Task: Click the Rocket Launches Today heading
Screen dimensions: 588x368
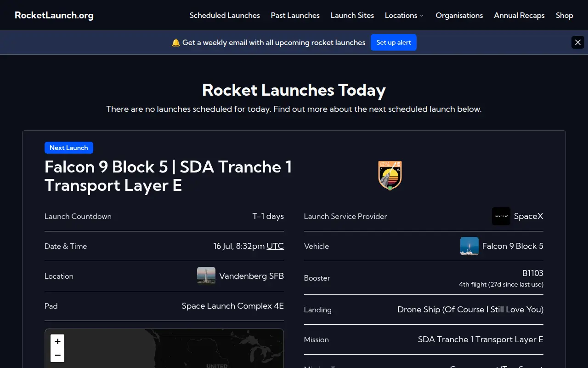Action: coord(294,90)
